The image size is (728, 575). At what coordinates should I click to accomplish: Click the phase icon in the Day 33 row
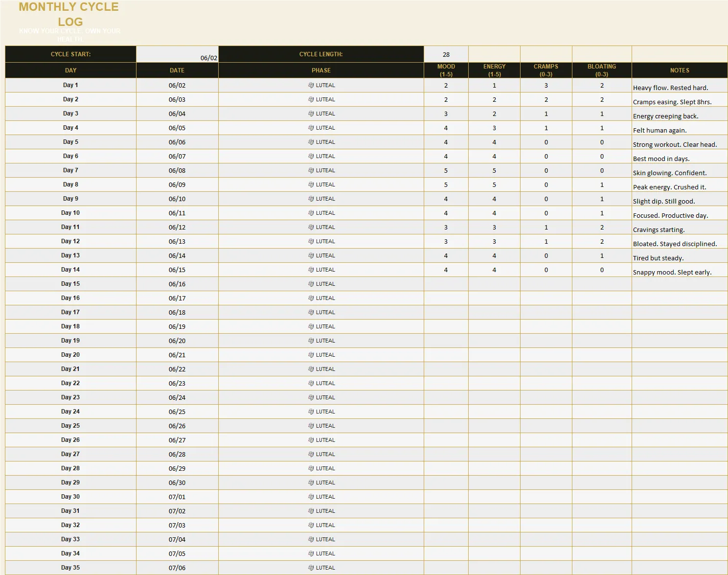coord(311,539)
